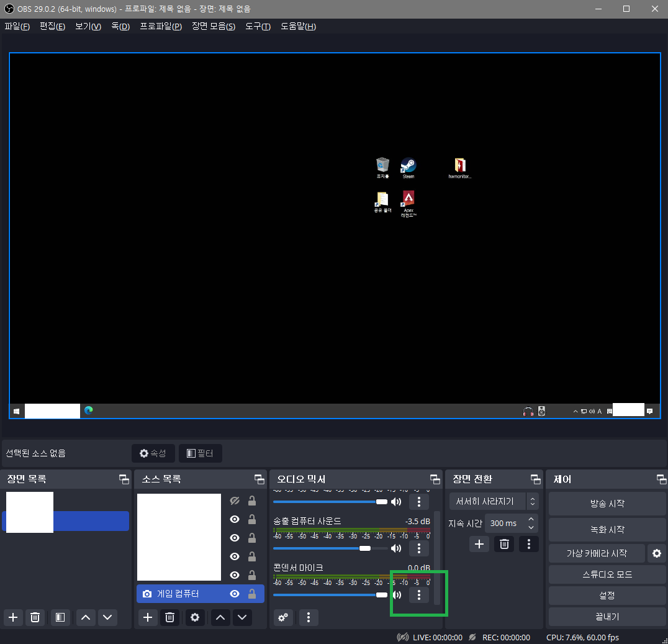Viewport: 668px width, 644px height.
Task: Click 가상 카메라 시작
Action: pos(597,553)
